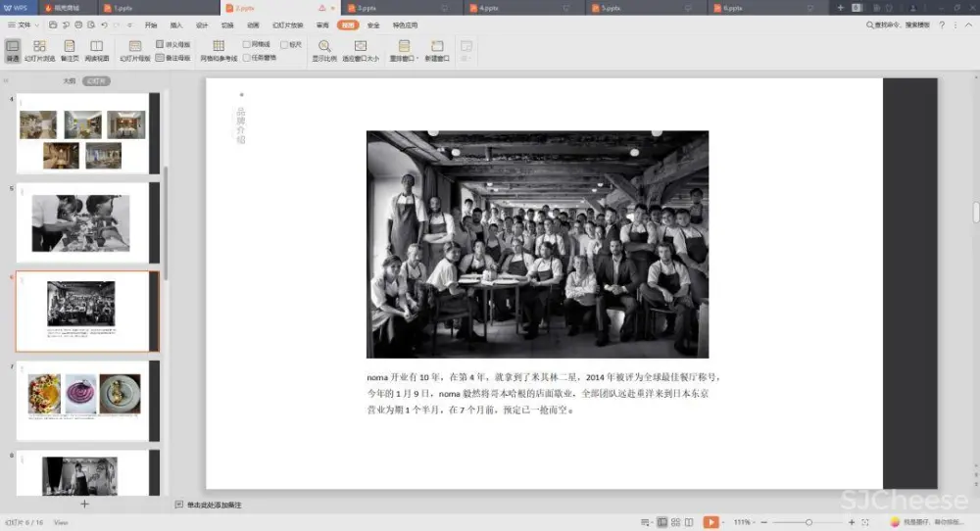Enable the Task Pane (任务窗格) checkbox
The height and width of the screenshot is (531, 980).
[246, 58]
